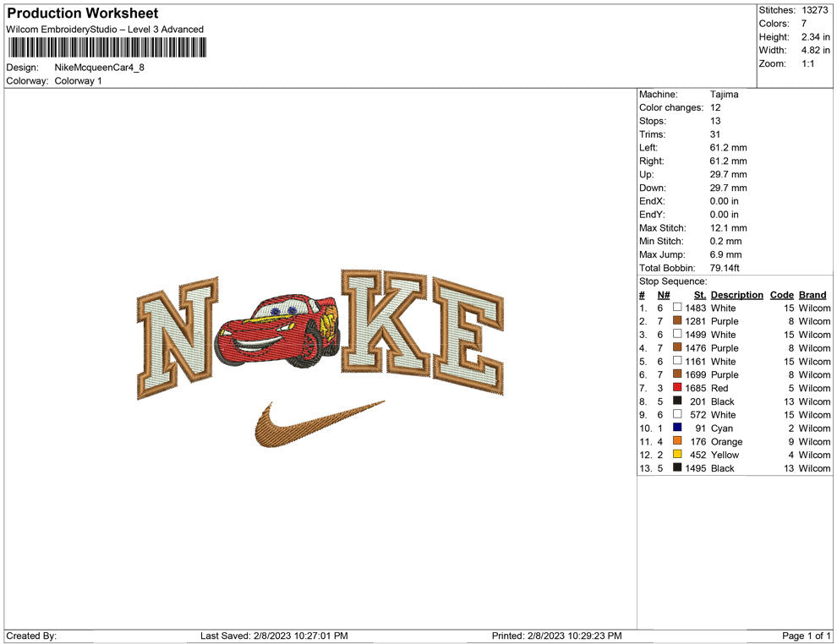
Task: Click the stitches value '13273'
Action: tap(814, 10)
